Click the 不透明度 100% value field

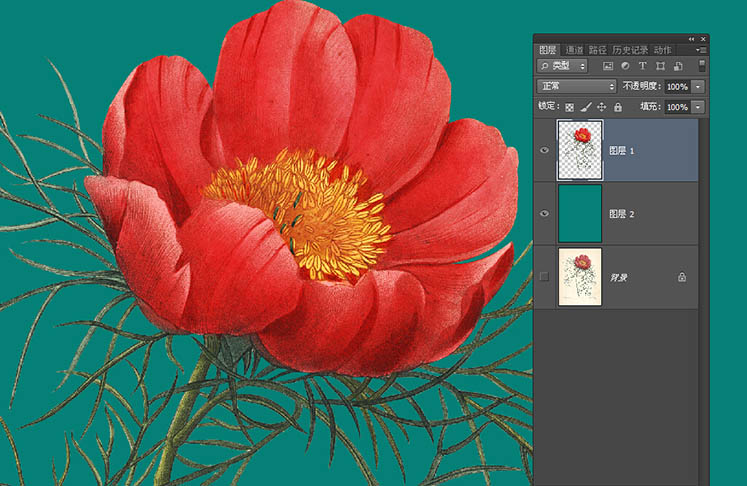(678, 86)
